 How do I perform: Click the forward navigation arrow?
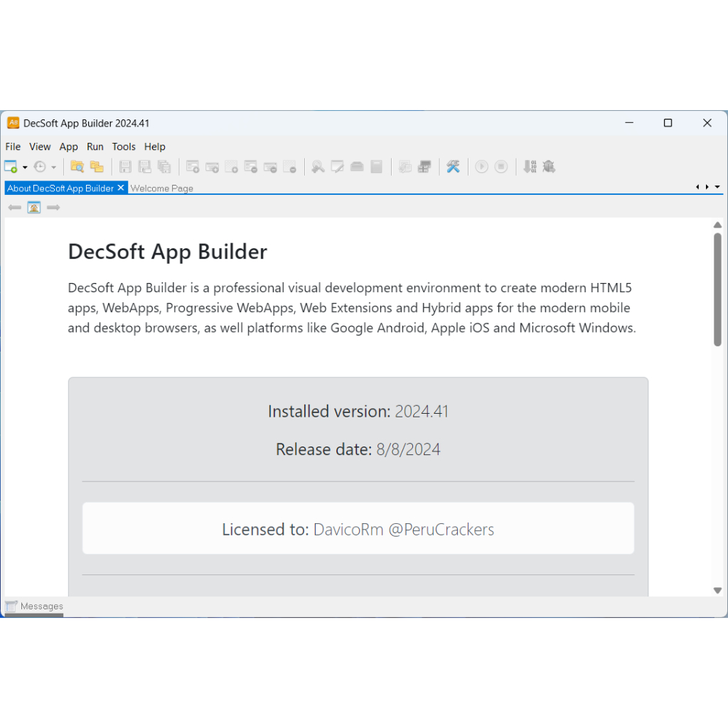[53, 208]
